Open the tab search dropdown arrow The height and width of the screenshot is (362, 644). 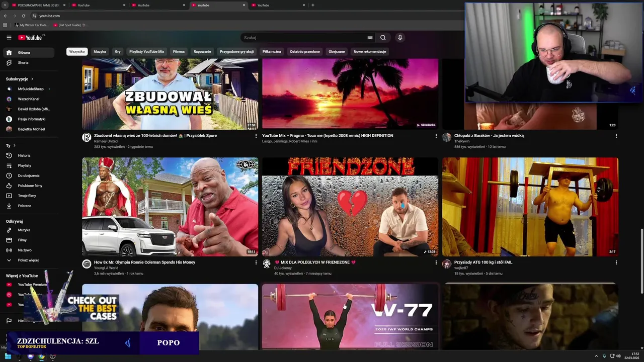tap(5, 5)
